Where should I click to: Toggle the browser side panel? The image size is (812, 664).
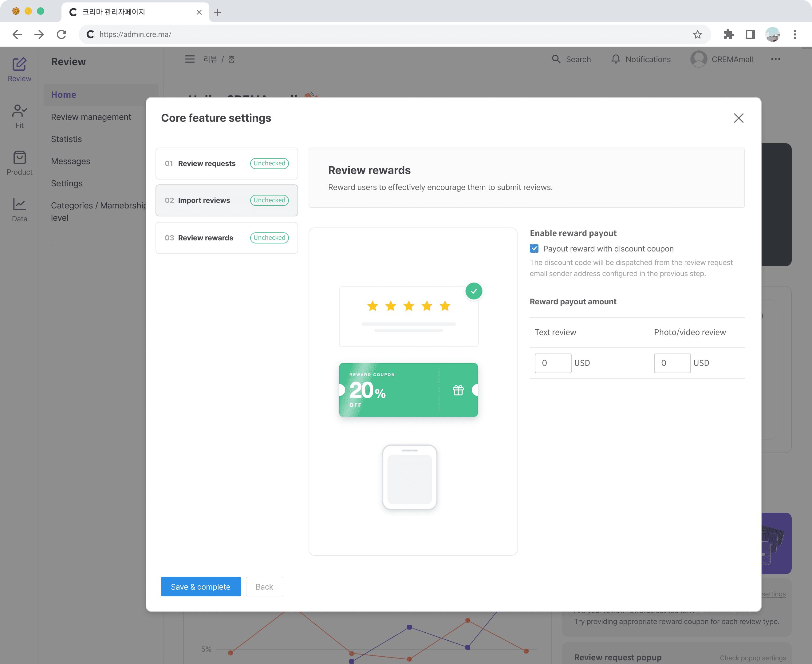pyautogui.click(x=750, y=34)
